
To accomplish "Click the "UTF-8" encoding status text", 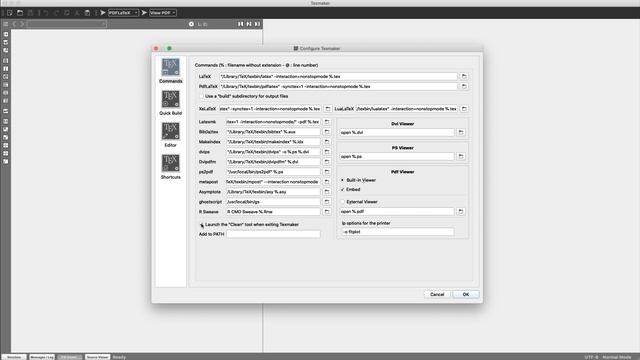I will point(591,357).
